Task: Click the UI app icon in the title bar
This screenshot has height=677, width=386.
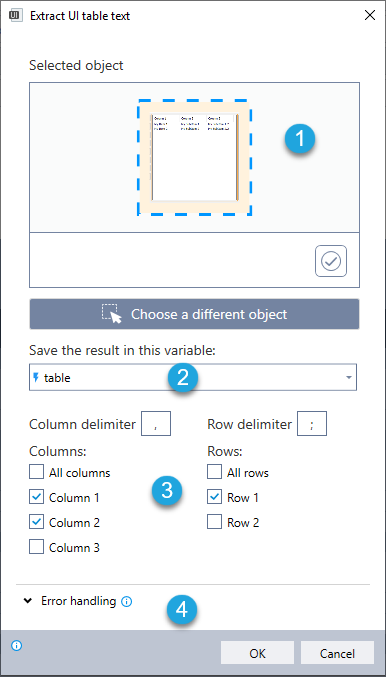Action: [x=16, y=16]
